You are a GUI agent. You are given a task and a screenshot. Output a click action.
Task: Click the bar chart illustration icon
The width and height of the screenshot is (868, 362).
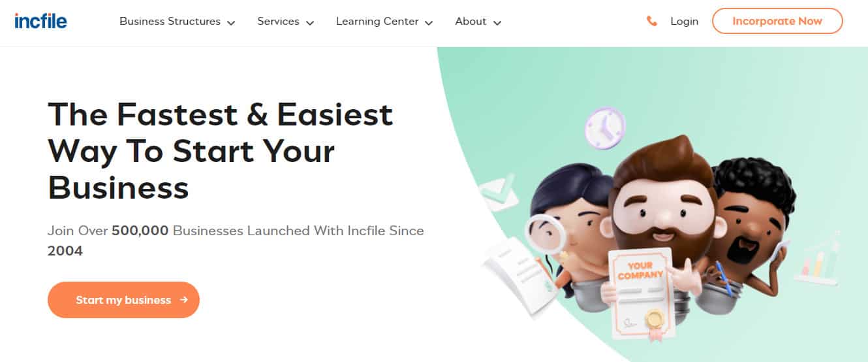(x=818, y=259)
